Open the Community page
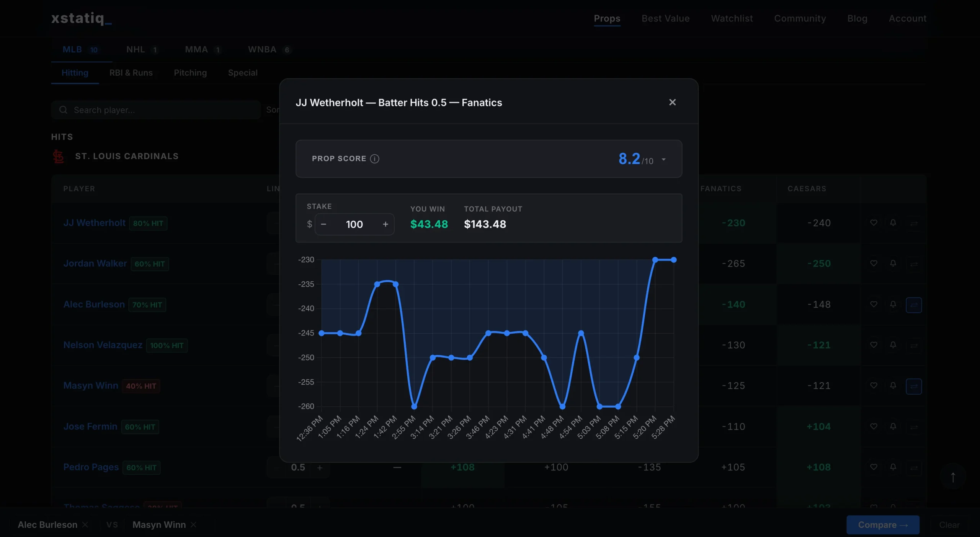Viewport: 980px width, 537px height. [800, 18]
